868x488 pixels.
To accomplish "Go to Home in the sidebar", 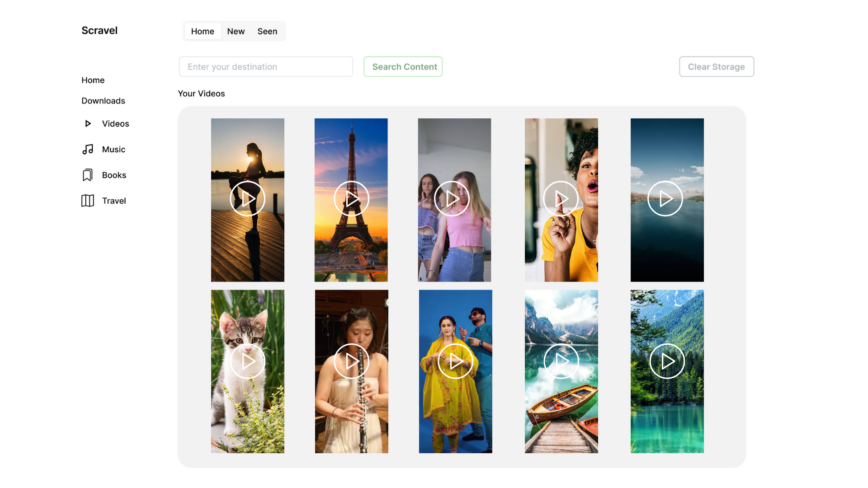I will [x=93, y=80].
